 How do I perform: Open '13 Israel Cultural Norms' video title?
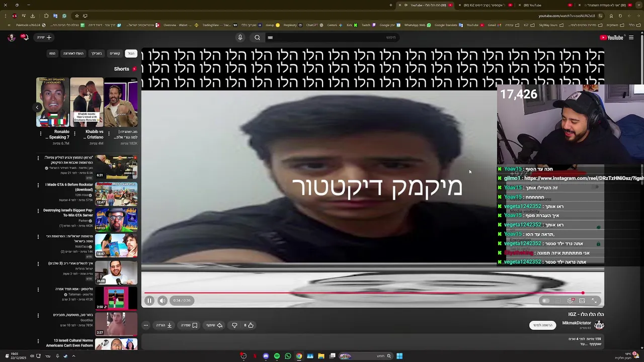click(69, 343)
